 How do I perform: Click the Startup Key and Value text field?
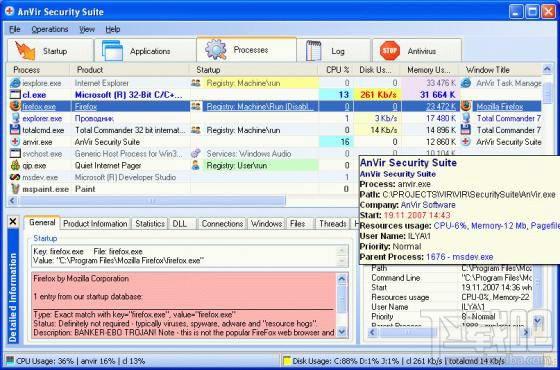pos(190,256)
